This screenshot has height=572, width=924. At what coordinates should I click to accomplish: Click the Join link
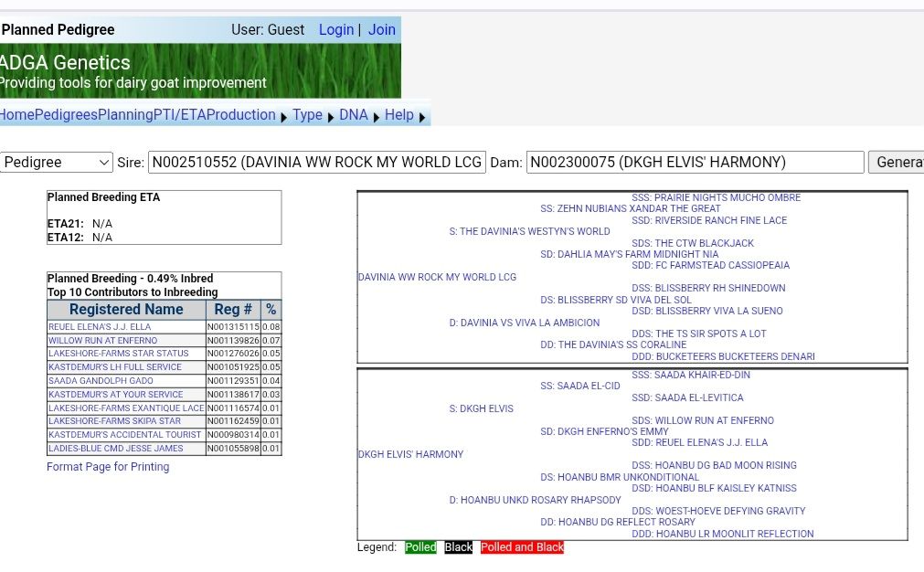(x=382, y=29)
